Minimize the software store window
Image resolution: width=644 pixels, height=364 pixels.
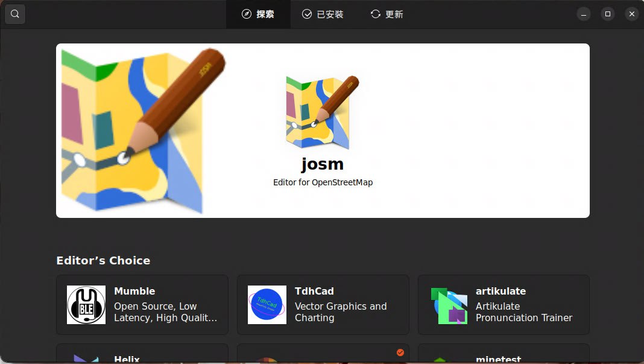[x=583, y=14]
